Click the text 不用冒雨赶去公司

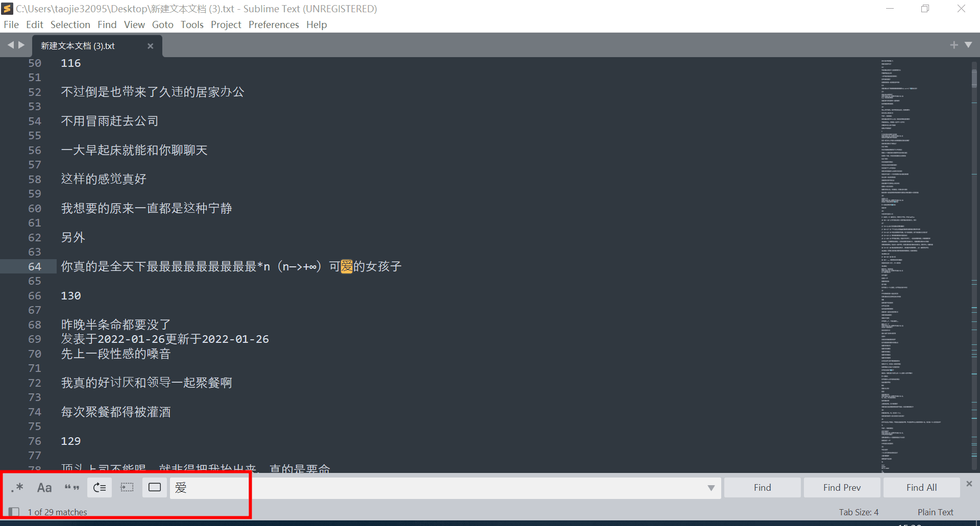tap(110, 121)
